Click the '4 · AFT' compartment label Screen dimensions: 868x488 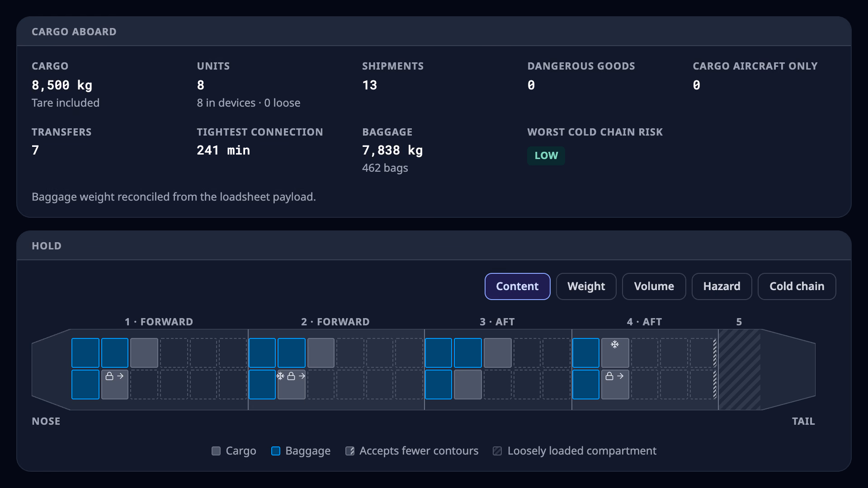pyautogui.click(x=644, y=322)
